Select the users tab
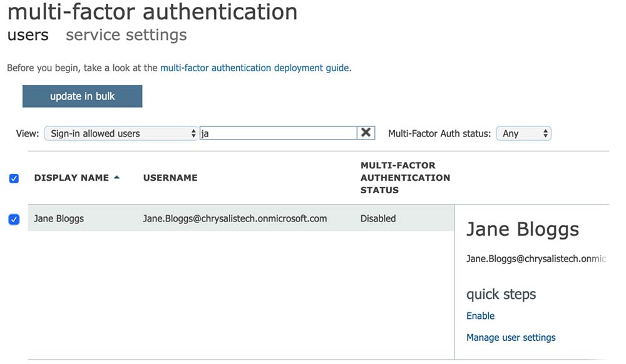Viewport: 626px width, 364px height. (28, 35)
